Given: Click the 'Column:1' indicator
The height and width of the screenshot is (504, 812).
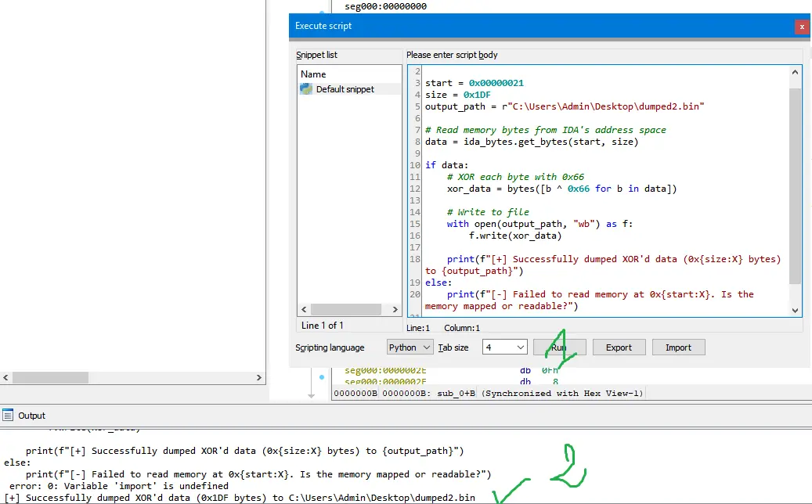Looking at the screenshot, I should pyautogui.click(x=462, y=328).
